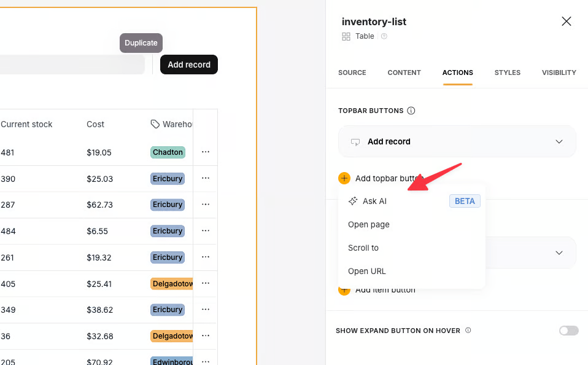The height and width of the screenshot is (365, 588).
Task: Open the Content tab
Action: click(x=404, y=73)
